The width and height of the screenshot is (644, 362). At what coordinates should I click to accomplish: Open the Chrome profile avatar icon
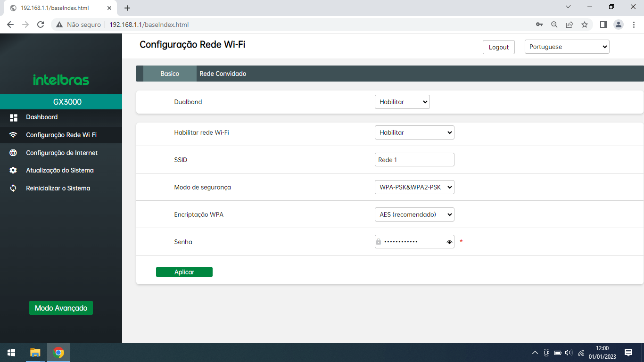click(619, 25)
